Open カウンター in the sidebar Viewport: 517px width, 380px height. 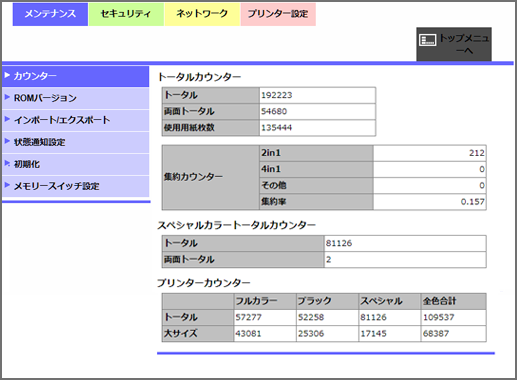click(x=76, y=76)
